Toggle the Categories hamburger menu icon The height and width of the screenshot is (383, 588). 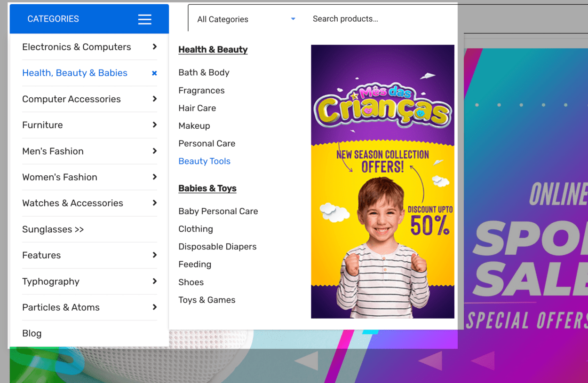pos(145,19)
